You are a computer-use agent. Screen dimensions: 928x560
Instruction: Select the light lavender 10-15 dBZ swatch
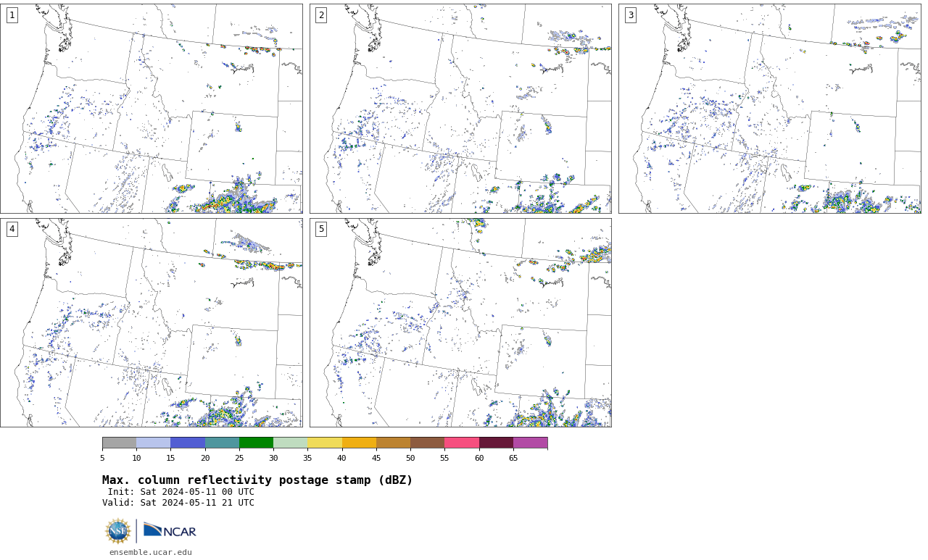coord(153,443)
